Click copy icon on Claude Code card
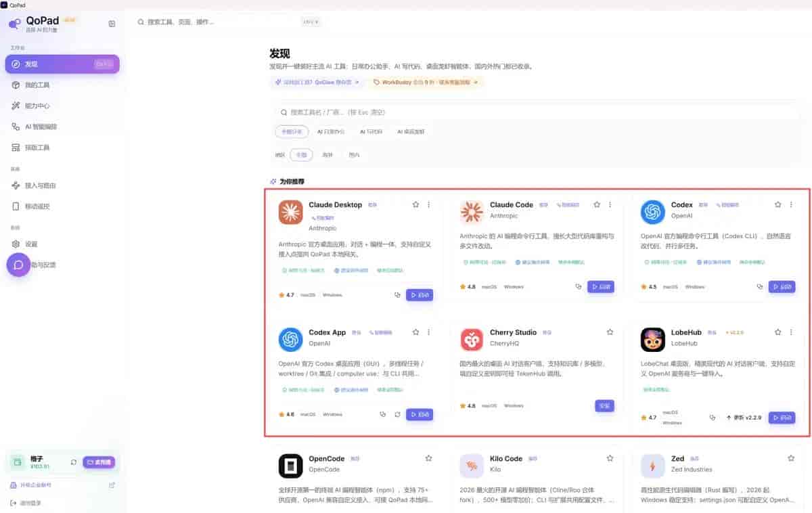The width and height of the screenshot is (812, 513). coord(579,287)
